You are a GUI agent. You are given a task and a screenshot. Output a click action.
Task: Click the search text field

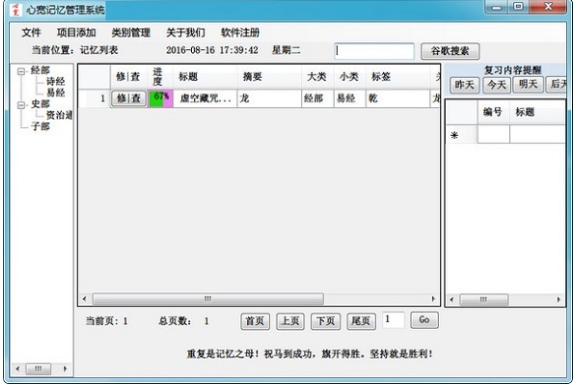374,51
